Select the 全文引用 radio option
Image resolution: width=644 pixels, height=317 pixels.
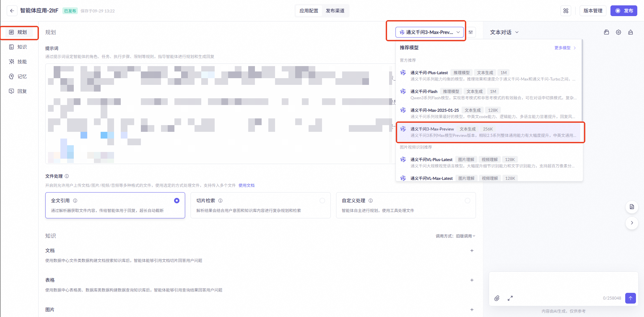tap(177, 201)
